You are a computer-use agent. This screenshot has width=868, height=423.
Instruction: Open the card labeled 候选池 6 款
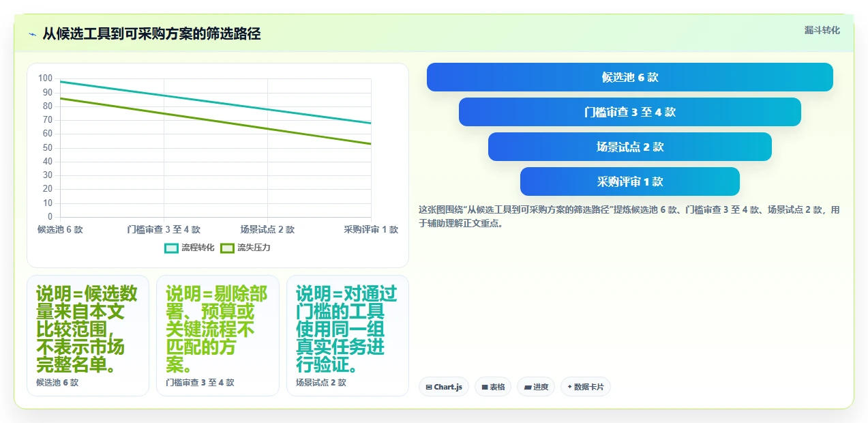pyautogui.click(x=88, y=336)
